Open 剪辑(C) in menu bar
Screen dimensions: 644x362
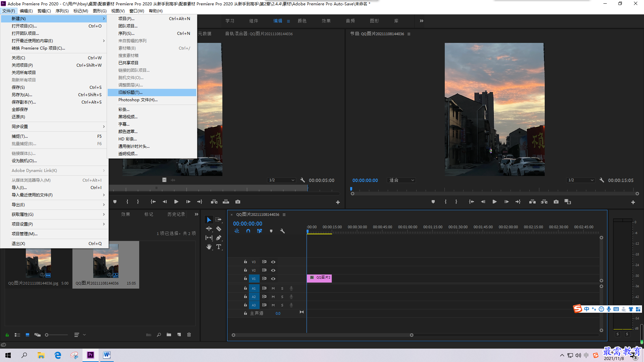pos(44,11)
